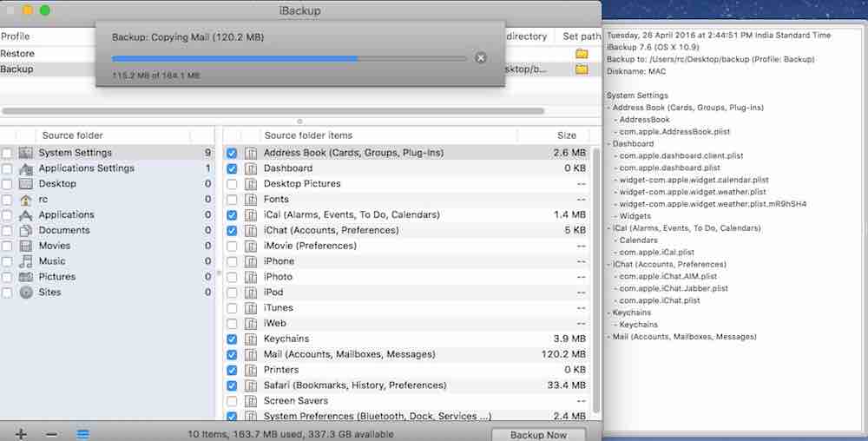Click the Sites folder icon
This screenshot has width=868, height=441.
click(25, 293)
